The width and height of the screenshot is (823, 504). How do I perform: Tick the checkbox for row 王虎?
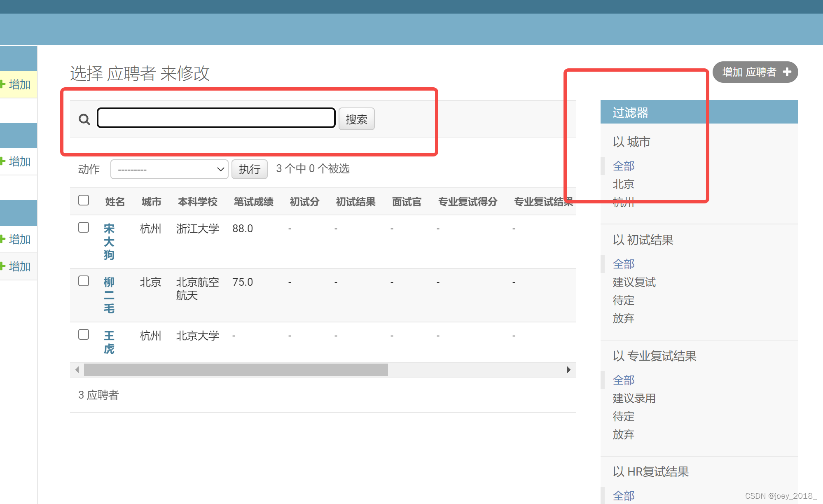[x=84, y=334]
